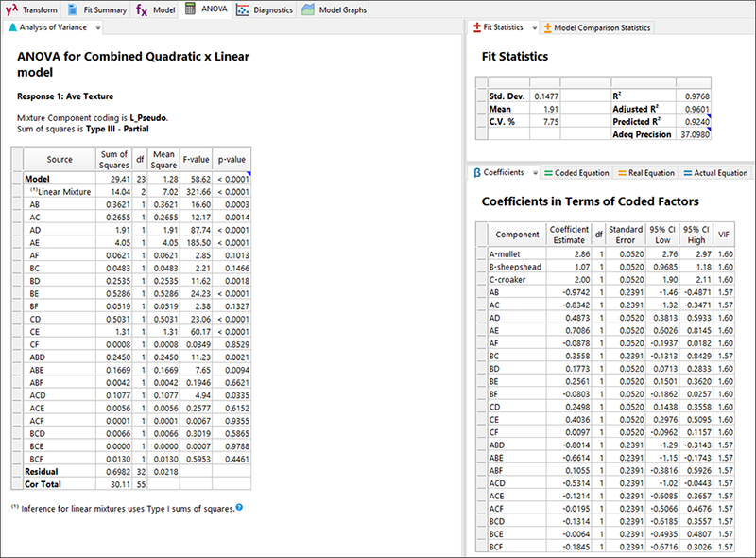Open the Fit Statistics pane dropdown arrow
Viewport: 756px width, 558px height.
point(534,28)
